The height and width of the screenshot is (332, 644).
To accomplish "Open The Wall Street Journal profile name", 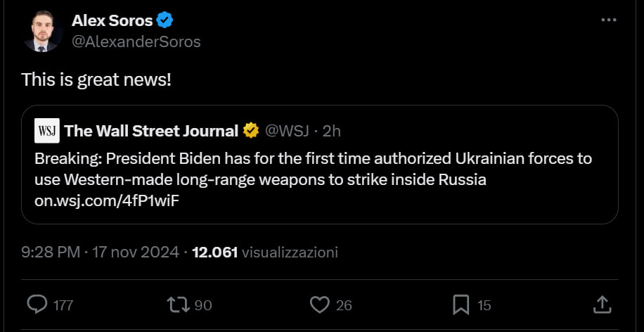I will click(x=151, y=131).
